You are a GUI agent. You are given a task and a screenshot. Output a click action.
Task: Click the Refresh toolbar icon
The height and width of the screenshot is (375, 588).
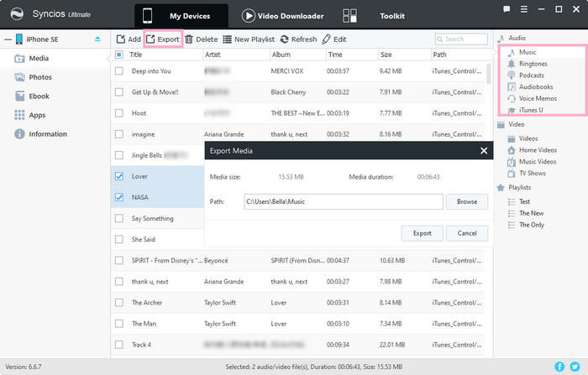pyautogui.click(x=285, y=39)
